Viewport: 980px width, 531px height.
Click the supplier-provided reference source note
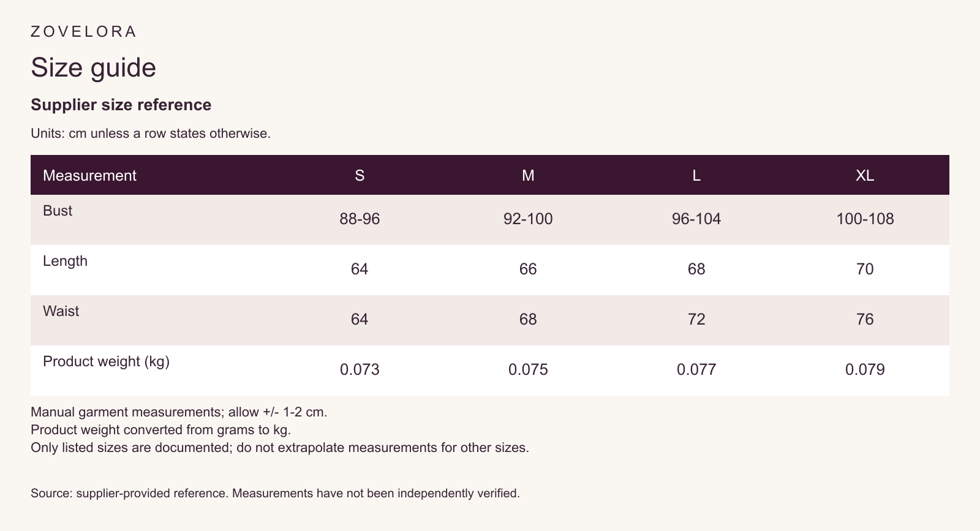tap(275, 493)
